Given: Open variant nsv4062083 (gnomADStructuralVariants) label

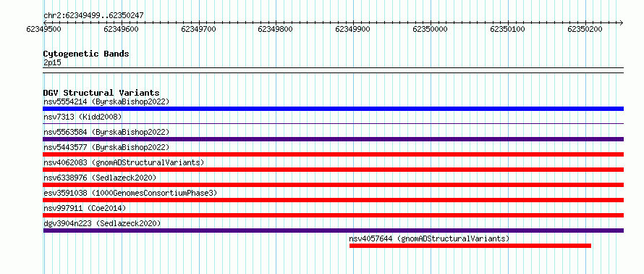Looking at the screenshot, I should [124, 162].
